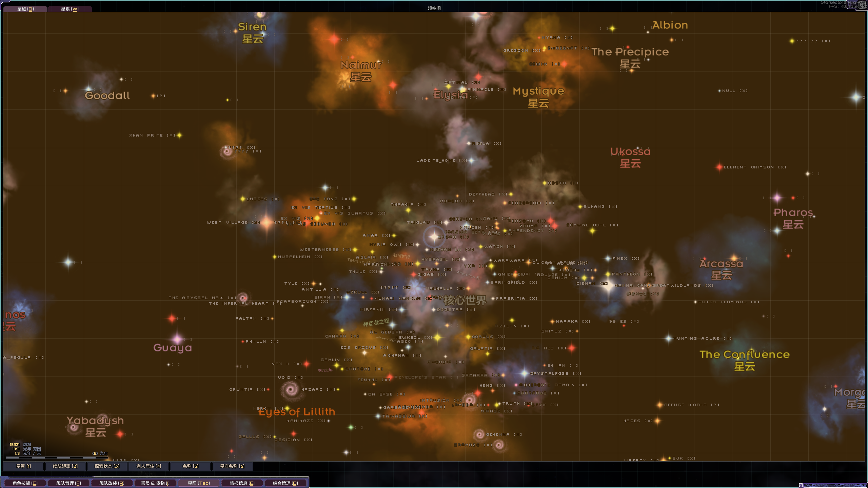Select the Pantheon star
The image size is (868, 488).
coord(608,274)
